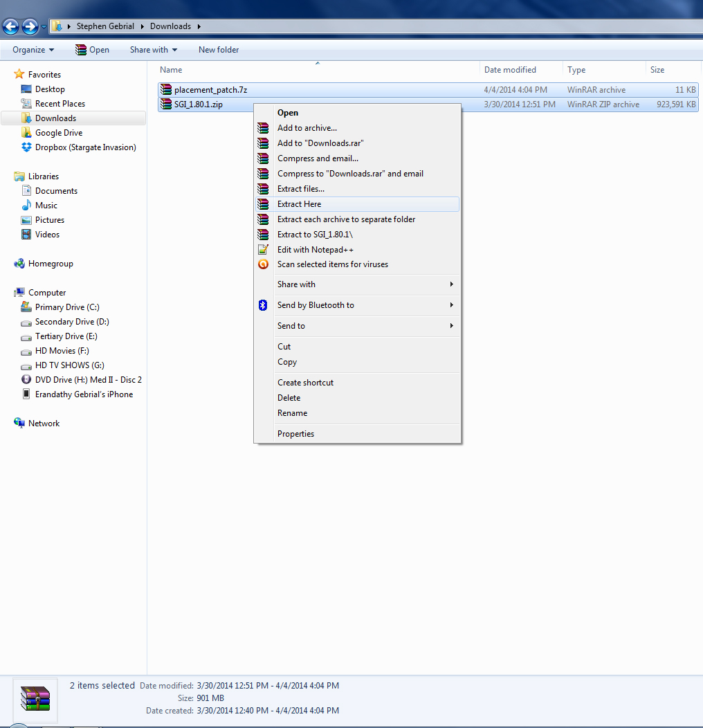Choose Add to "Downloads.rar" entry

pyautogui.click(x=358, y=143)
